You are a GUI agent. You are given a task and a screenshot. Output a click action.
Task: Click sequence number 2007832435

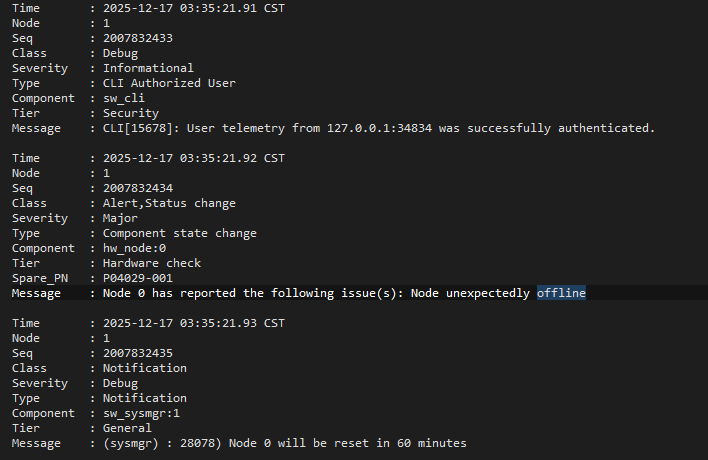(137, 353)
